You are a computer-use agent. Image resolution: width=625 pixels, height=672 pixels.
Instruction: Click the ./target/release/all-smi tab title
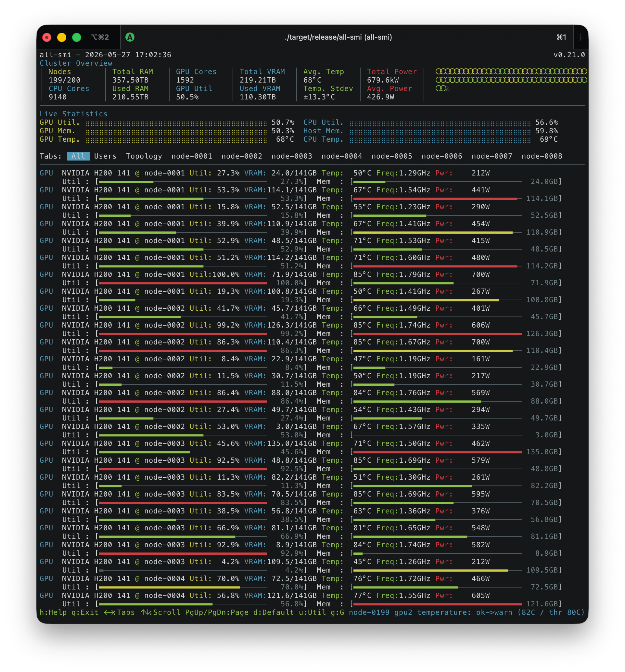[x=338, y=37]
